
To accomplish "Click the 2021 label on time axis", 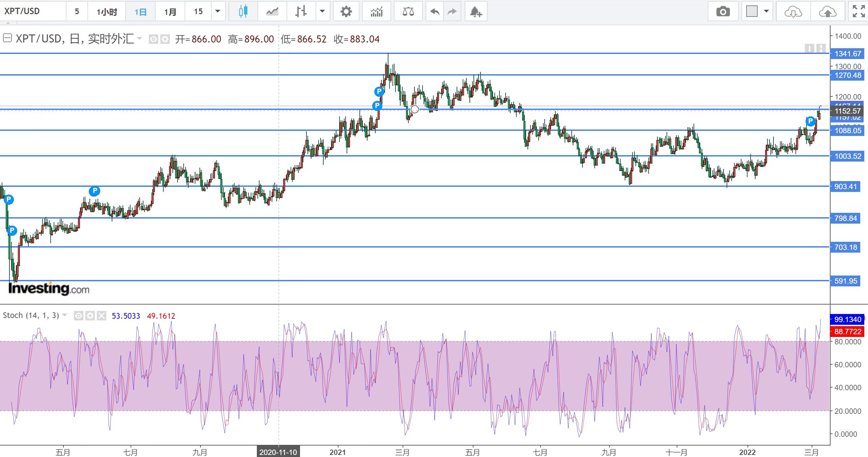I will click(x=337, y=452).
